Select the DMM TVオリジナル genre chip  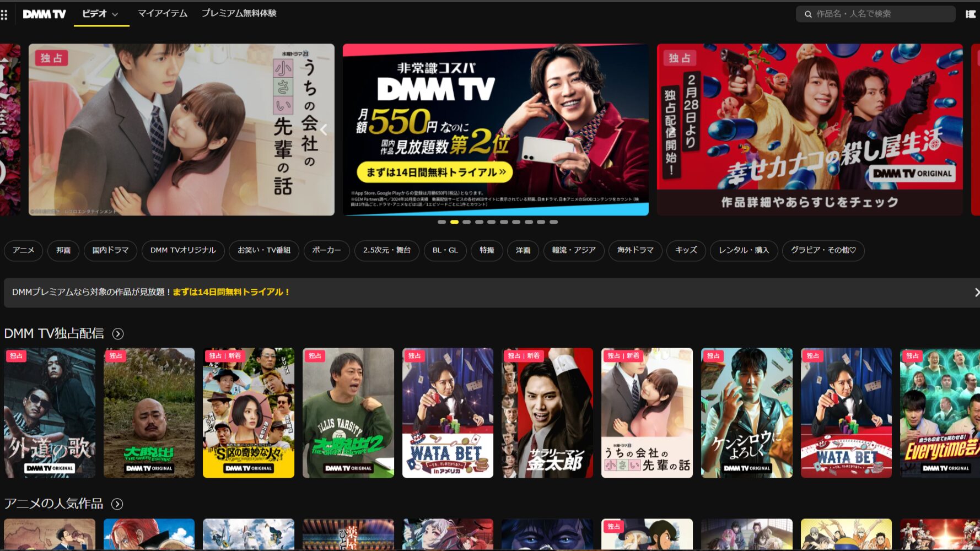point(183,250)
